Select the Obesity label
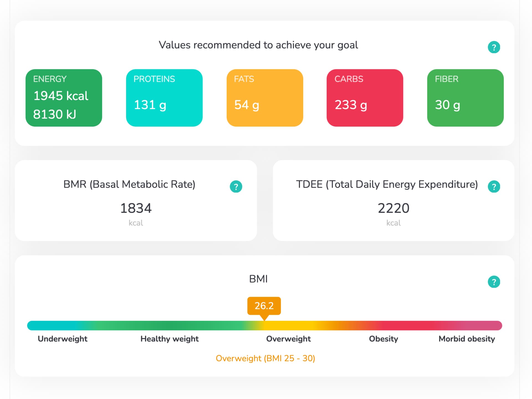The height and width of the screenshot is (399, 532). (x=383, y=339)
